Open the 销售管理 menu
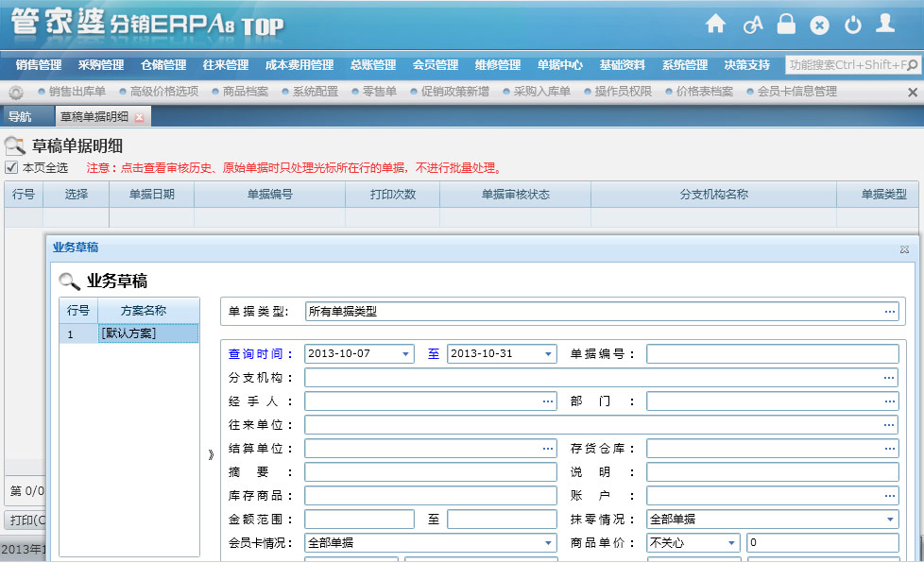924x563 pixels. (39, 65)
